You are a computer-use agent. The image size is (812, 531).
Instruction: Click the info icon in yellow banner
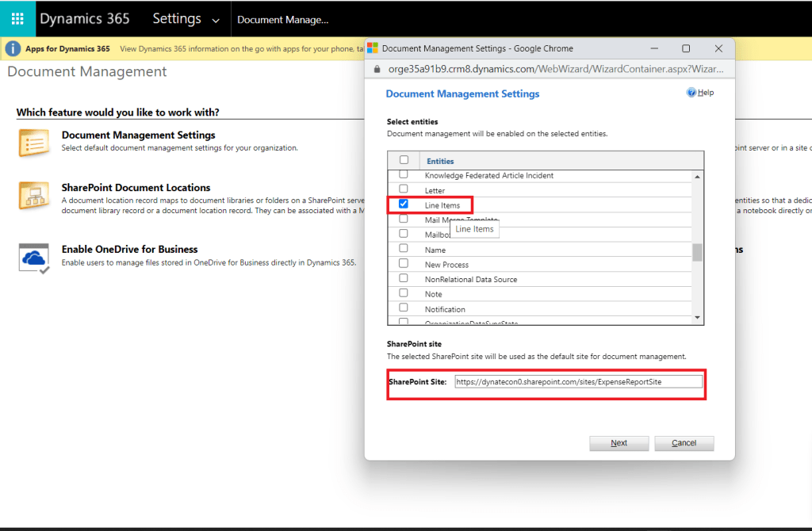[x=13, y=49]
